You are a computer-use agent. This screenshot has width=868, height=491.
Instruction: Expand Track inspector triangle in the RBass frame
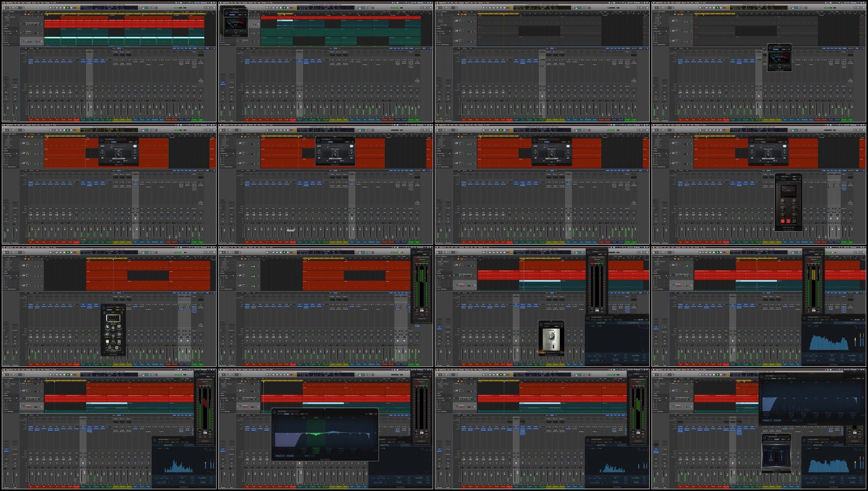click(x=653, y=411)
